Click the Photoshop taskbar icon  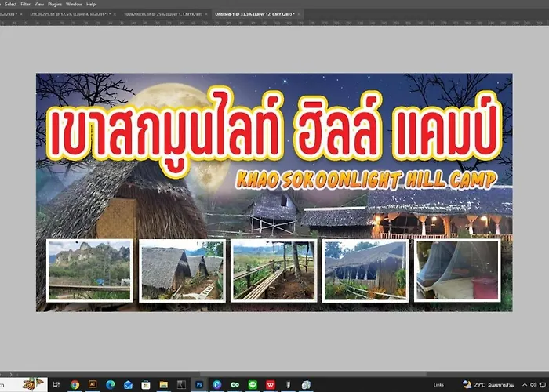coord(199,385)
